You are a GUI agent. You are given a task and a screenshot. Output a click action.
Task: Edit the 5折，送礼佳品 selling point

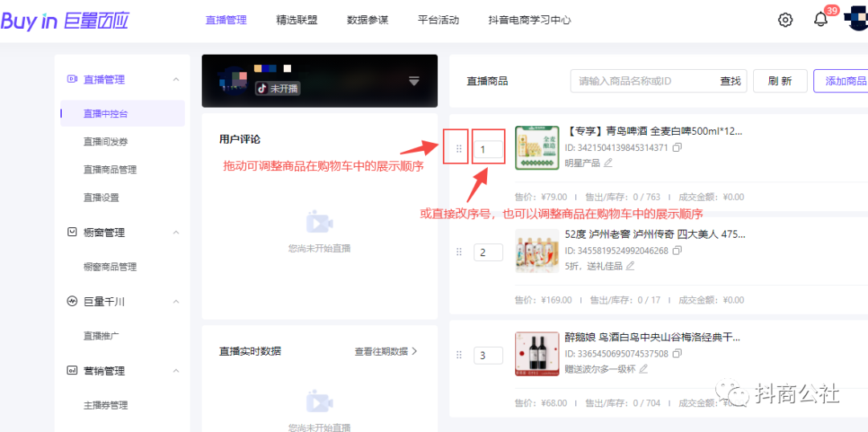pos(629,266)
